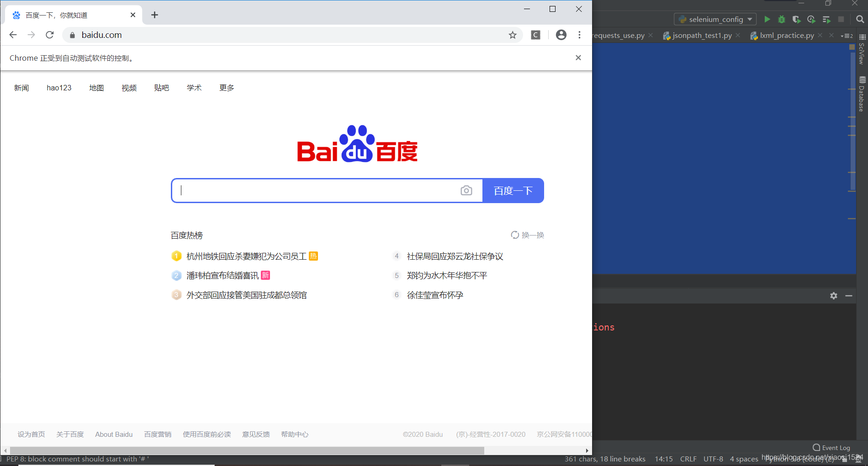Run selenium_config with the green play icon
The height and width of the screenshot is (466, 868).
click(x=767, y=19)
